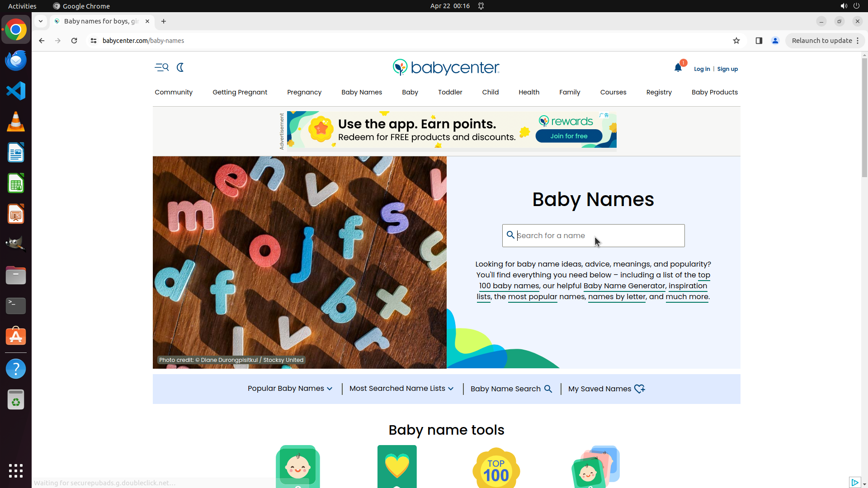This screenshot has width=868, height=488.
Task: Mute the system volume icon in the top bar
Action: pos(844,6)
